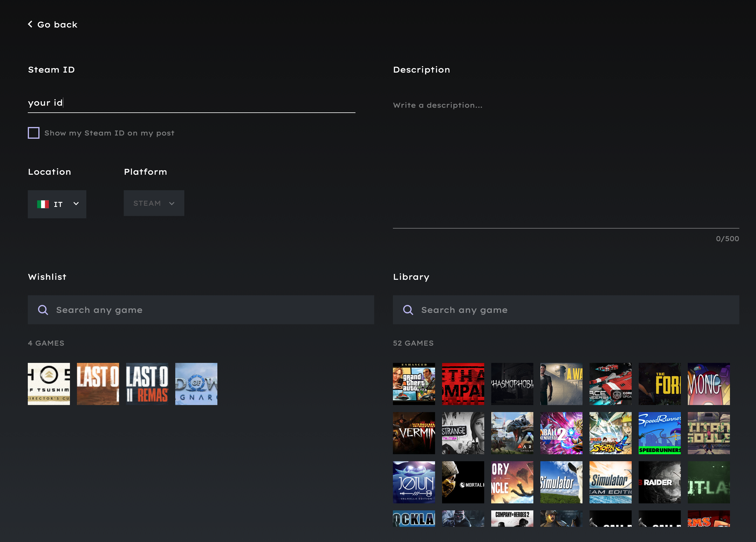Open the IT location dropdown

pyautogui.click(x=57, y=204)
